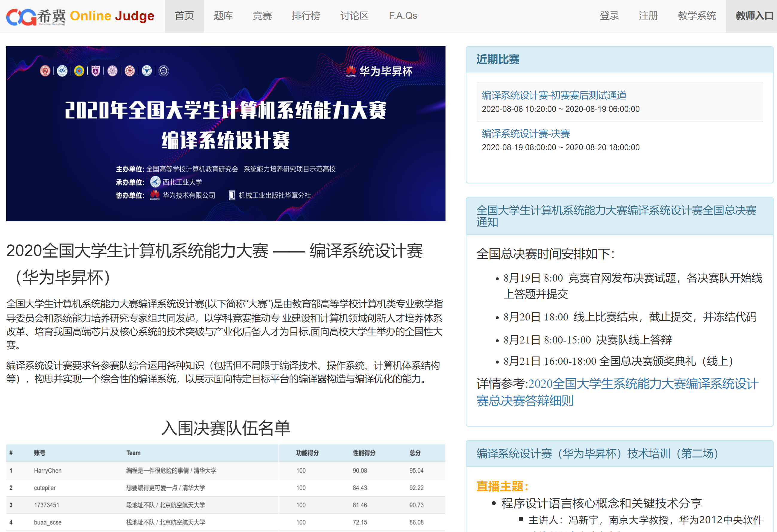Open the 教学系统 link
Image resolution: width=777 pixels, height=532 pixels.
(697, 16)
